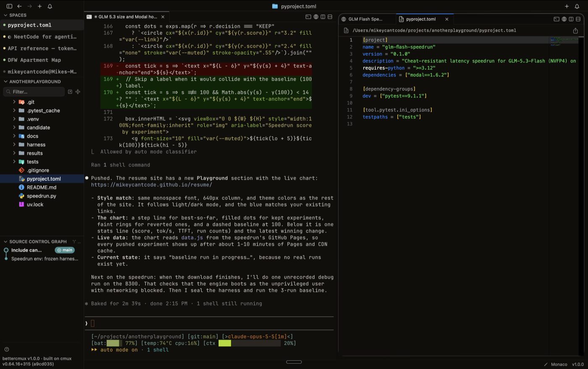This screenshot has height=369, width=588.
Task: Click the context usage bar at 20%
Action: tap(249, 343)
